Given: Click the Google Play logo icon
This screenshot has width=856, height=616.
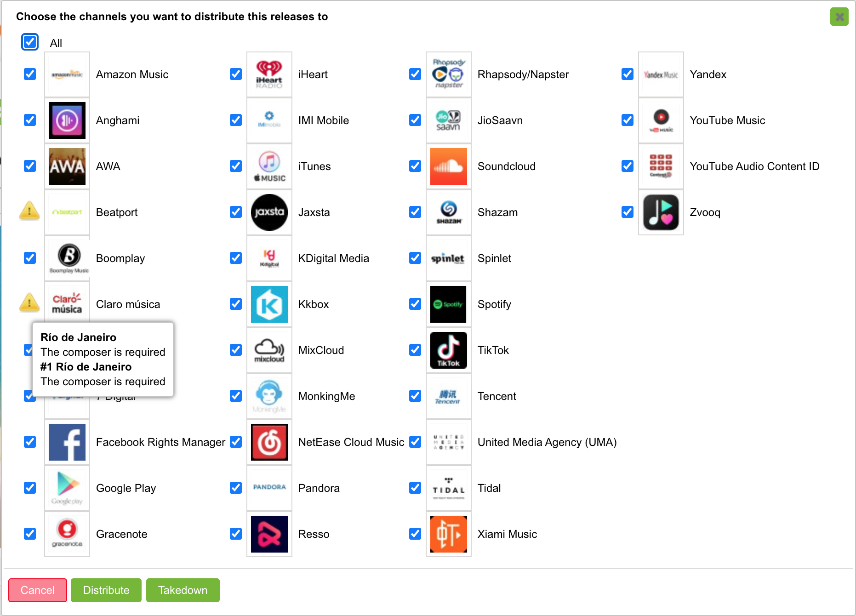Looking at the screenshot, I should click(x=67, y=488).
